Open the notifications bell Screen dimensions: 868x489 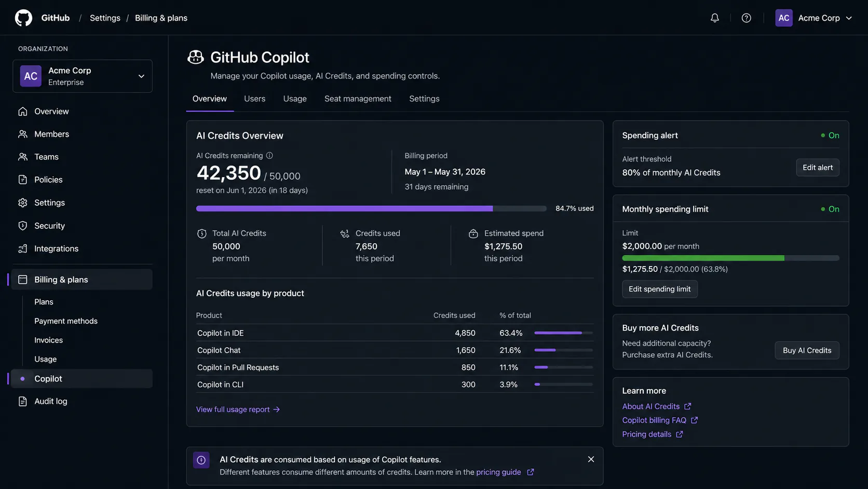(x=715, y=18)
